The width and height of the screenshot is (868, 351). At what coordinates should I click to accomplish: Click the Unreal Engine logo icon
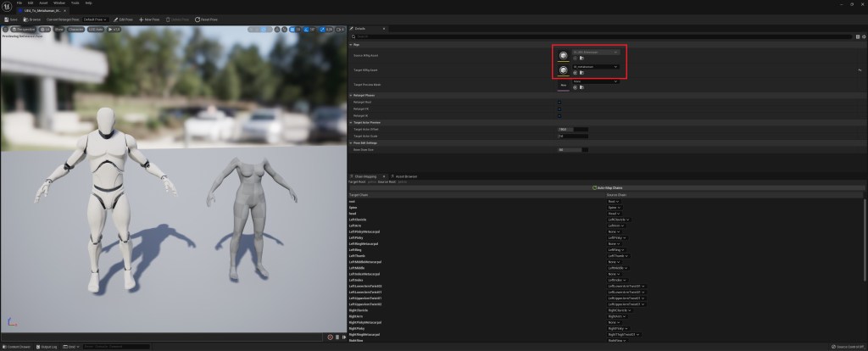coord(7,6)
